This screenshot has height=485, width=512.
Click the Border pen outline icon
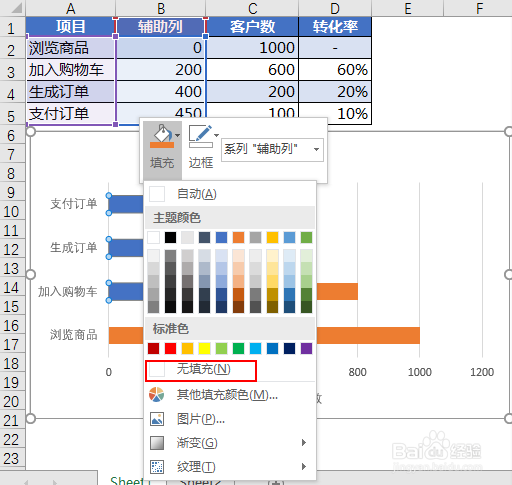(x=201, y=136)
